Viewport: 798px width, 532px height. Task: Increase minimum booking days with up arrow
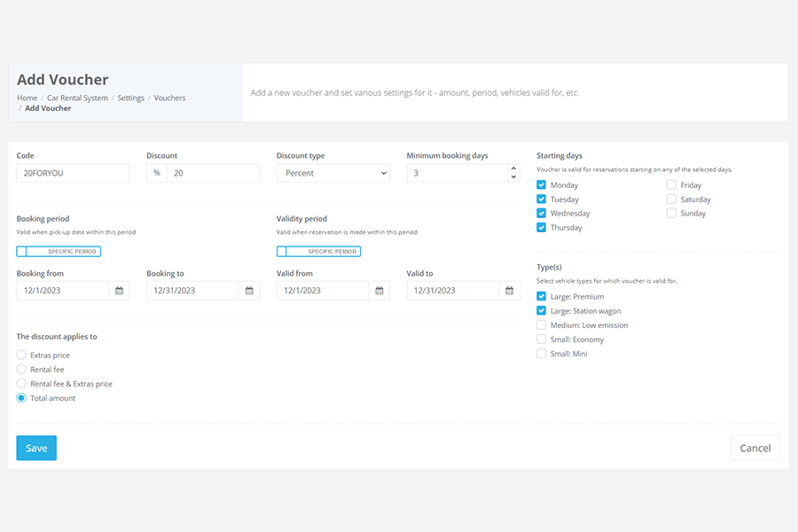[513, 168]
